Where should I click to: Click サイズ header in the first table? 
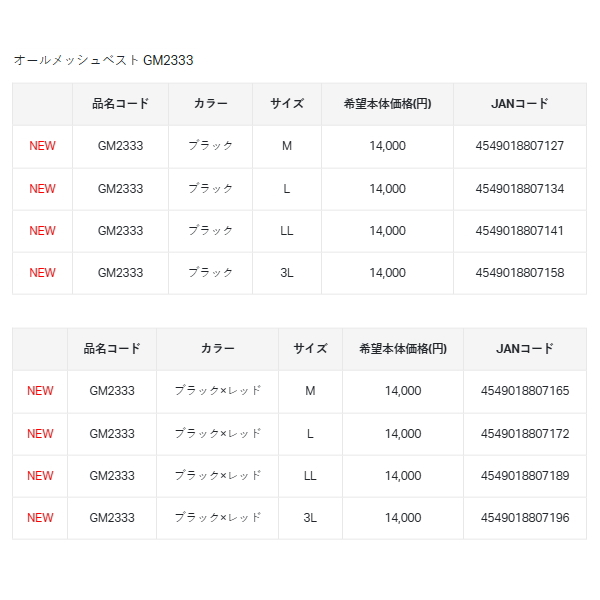click(x=287, y=104)
